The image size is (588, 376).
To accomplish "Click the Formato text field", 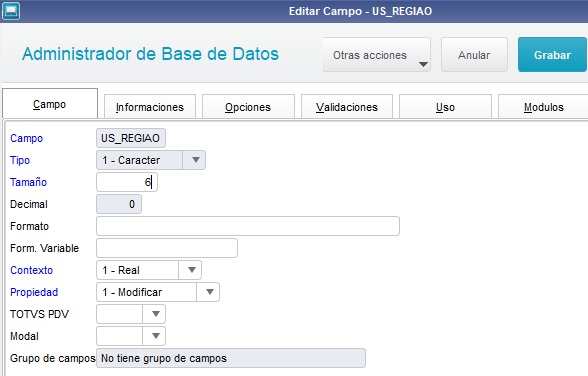I will [248, 226].
